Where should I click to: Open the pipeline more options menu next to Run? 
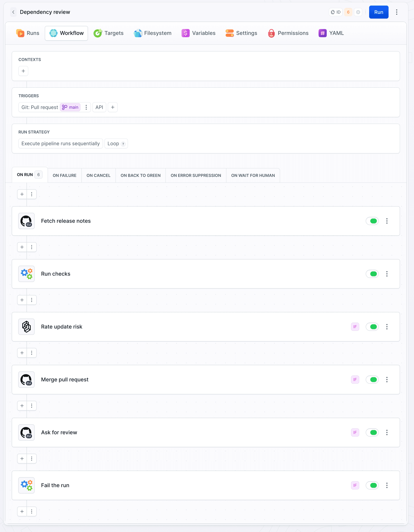pyautogui.click(x=397, y=12)
